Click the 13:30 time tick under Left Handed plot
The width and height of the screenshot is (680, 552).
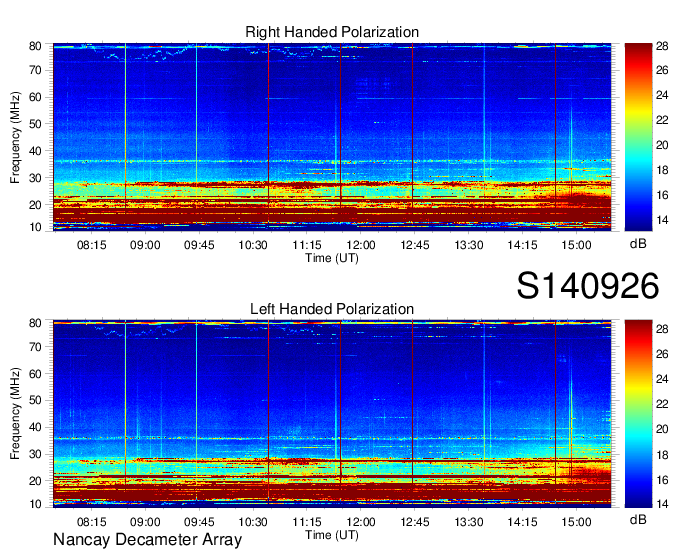[x=469, y=522]
